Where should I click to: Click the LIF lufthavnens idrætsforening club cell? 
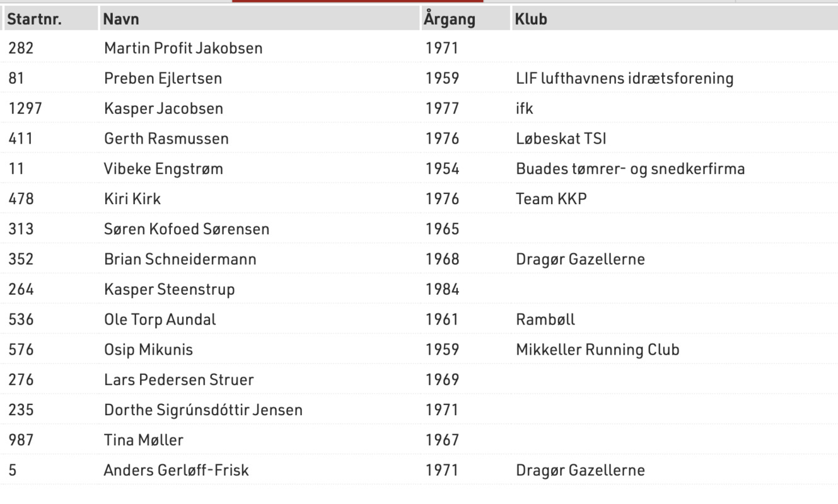pos(625,79)
